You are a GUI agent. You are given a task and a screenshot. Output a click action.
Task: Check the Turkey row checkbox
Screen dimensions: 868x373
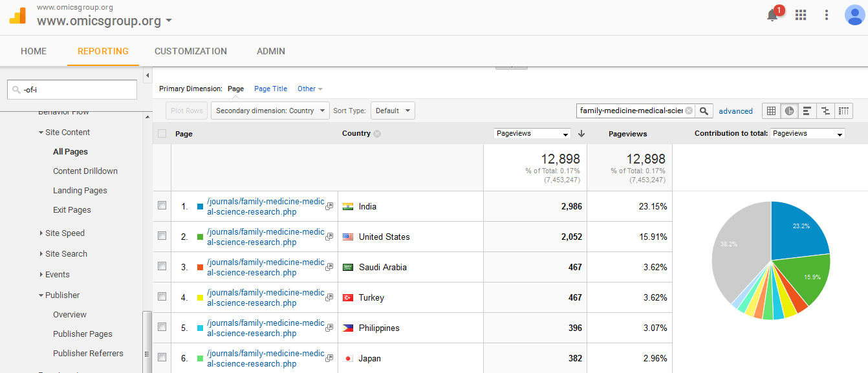(162, 296)
